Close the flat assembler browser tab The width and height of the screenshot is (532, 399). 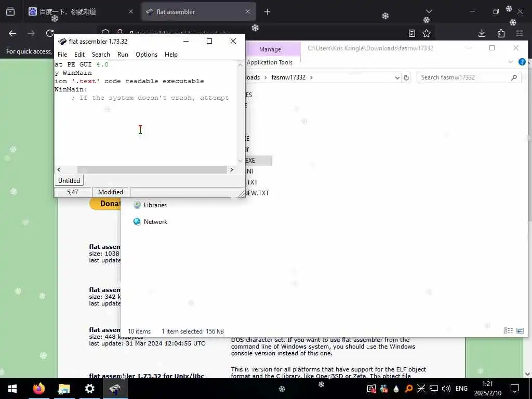tap(248, 11)
